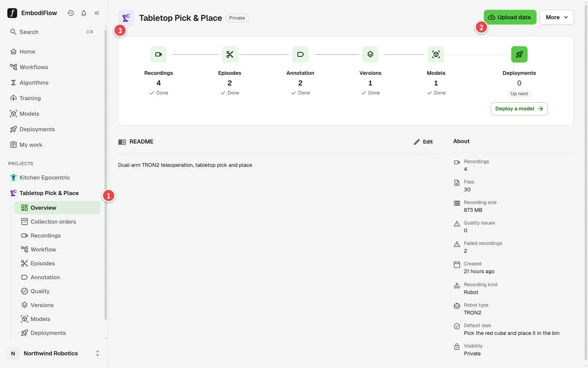Click the '21 hours ago' created value

pyautogui.click(x=479, y=272)
